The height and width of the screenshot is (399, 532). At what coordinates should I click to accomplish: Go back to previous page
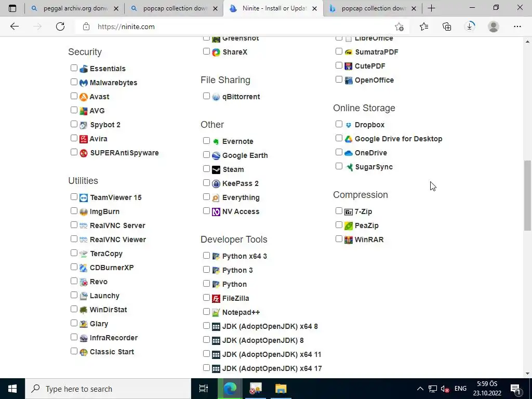(x=14, y=26)
